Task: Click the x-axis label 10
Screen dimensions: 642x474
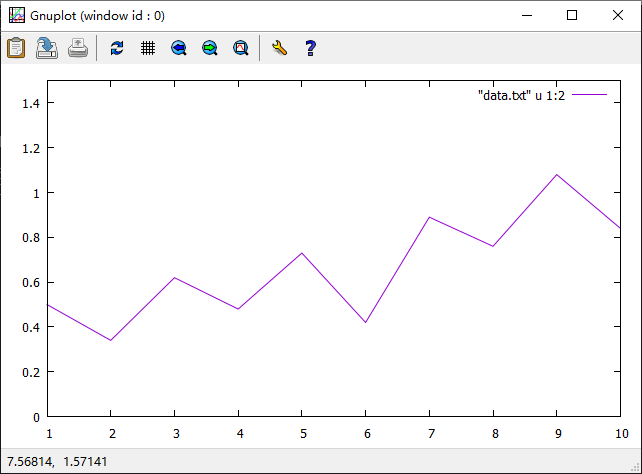Action: pyautogui.click(x=622, y=433)
